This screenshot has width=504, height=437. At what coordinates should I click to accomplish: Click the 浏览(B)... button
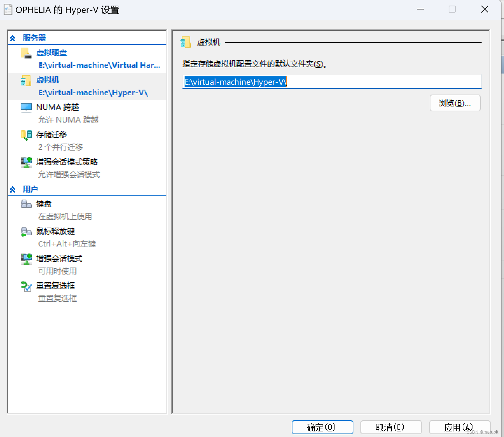pyautogui.click(x=455, y=103)
